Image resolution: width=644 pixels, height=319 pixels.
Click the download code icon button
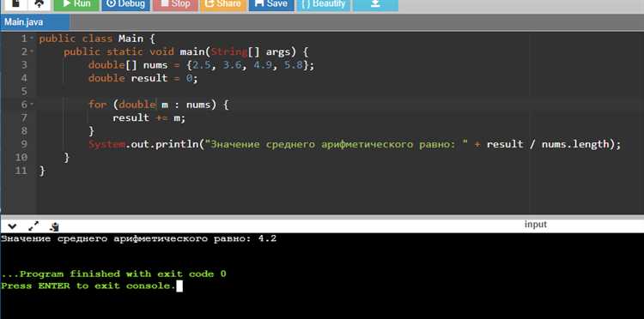point(375,4)
